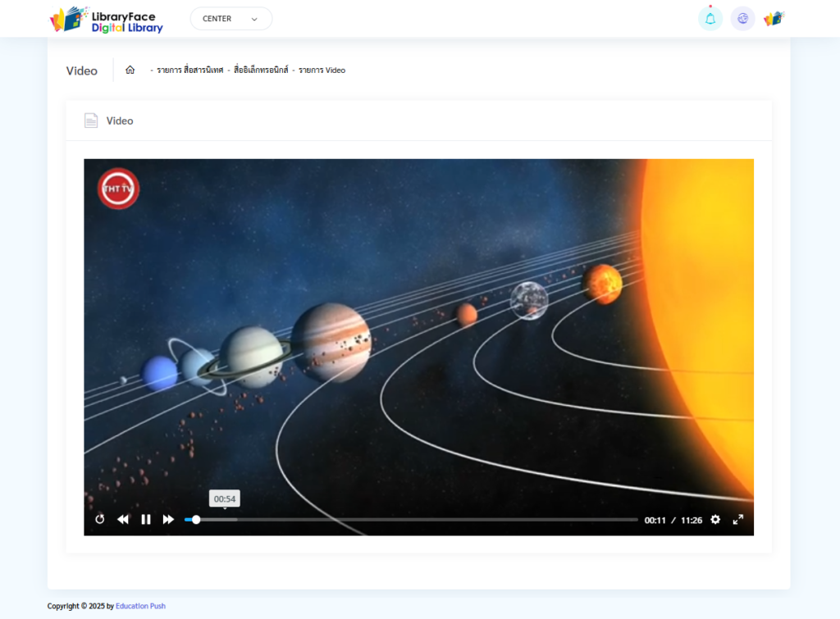The image size is (840, 619).
Task: Open video settings gear
Action: 715,519
